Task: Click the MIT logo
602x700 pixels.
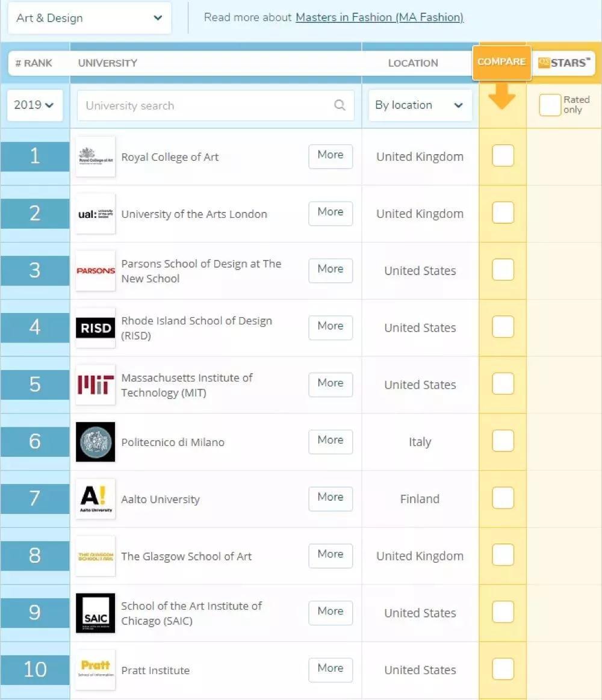Action: click(95, 385)
